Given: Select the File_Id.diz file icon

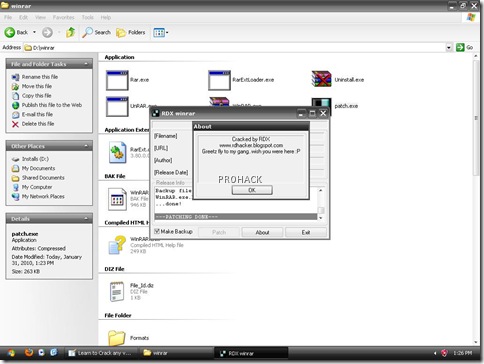Looking at the screenshot, I should (x=117, y=292).
